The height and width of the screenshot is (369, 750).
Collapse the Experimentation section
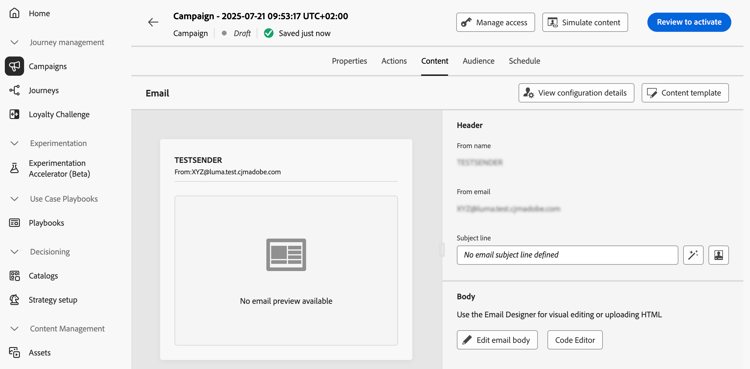click(x=15, y=144)
